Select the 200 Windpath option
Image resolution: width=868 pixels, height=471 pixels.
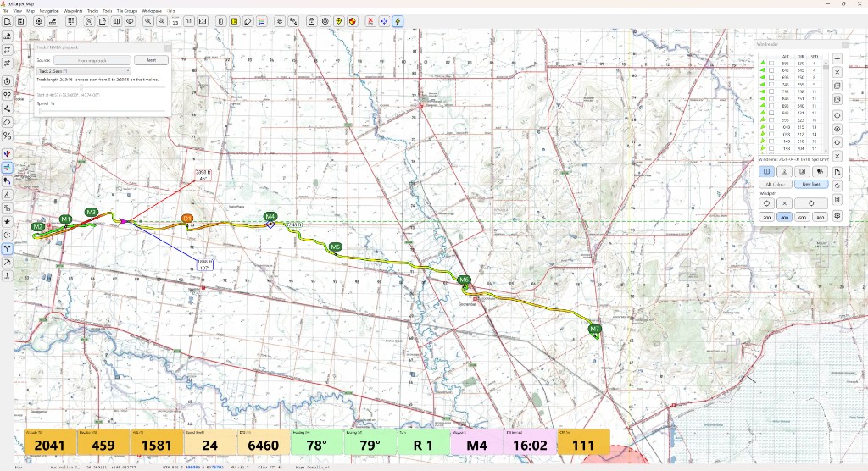tap(766, 218)
